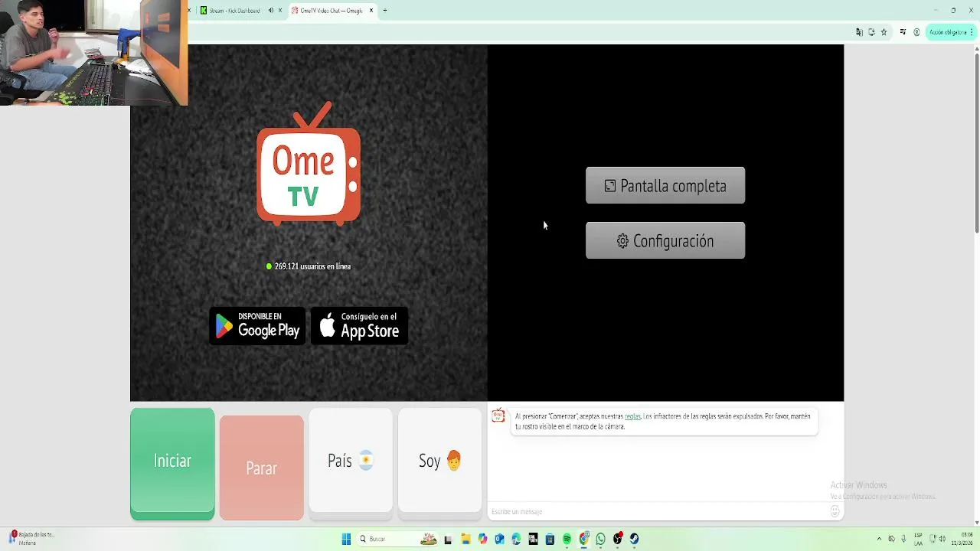
Task: Click the red Parar button
Action: (x=261, y=468)
